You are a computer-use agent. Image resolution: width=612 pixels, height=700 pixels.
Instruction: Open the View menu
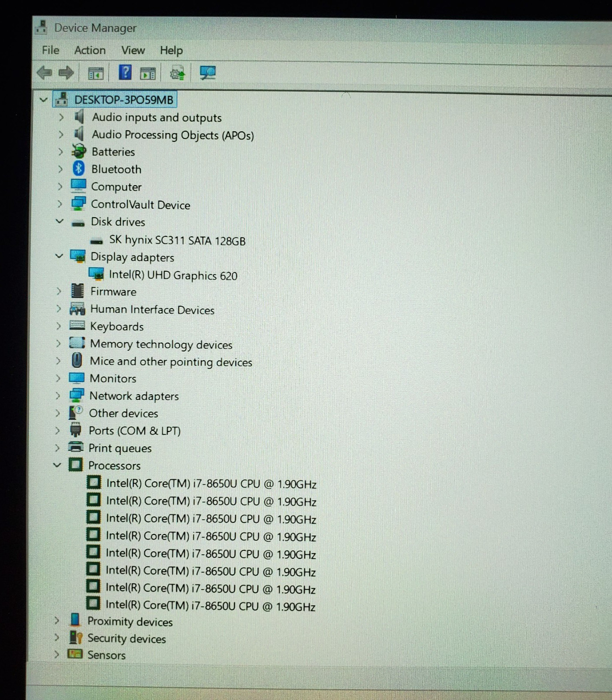pos(133,50)
